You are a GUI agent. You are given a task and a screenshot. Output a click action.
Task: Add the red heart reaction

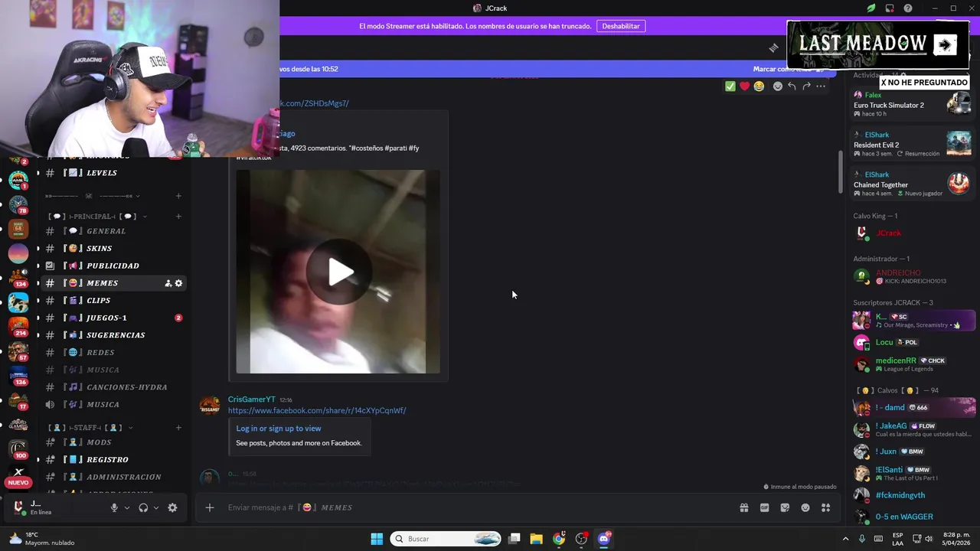[x=744, y=86]
